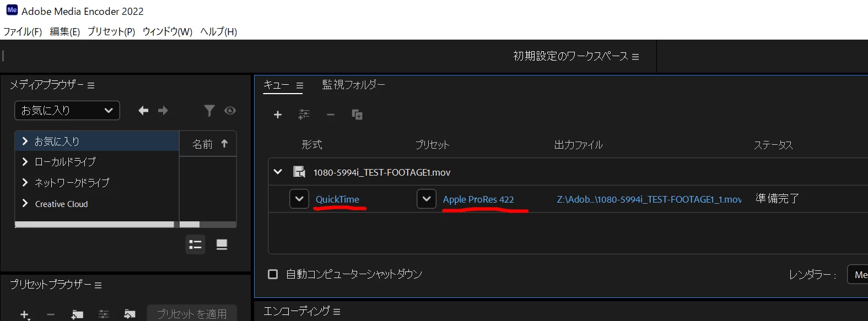Enable 自動コンピューターシャットダウン checkbox
This screenshot has width=868, height=321.
click(x=273, y=274)
